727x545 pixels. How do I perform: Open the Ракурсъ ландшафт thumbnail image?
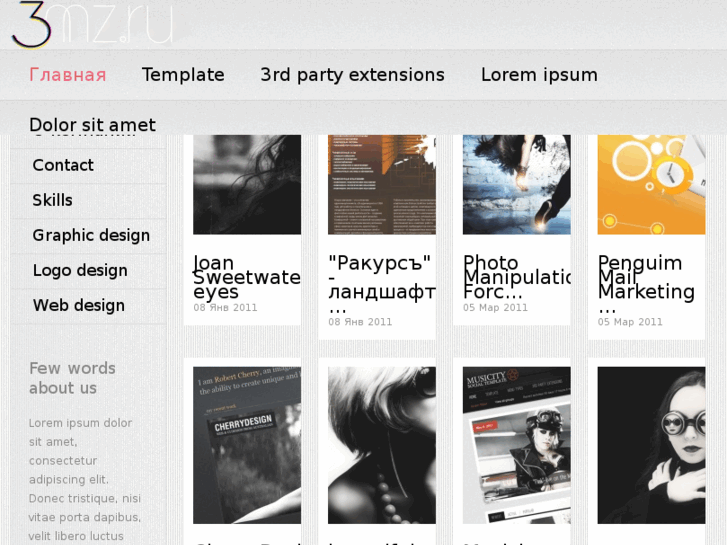[382, 185]
